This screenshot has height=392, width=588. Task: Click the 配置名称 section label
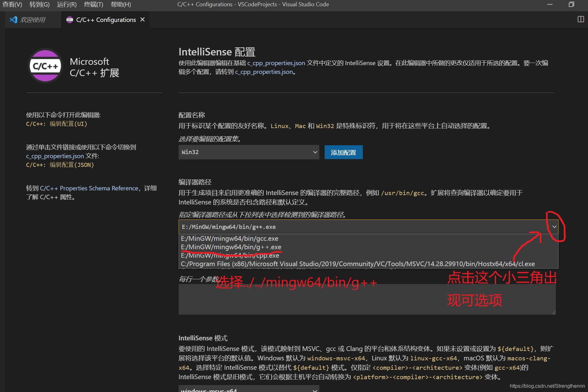[x=192, y=115]
